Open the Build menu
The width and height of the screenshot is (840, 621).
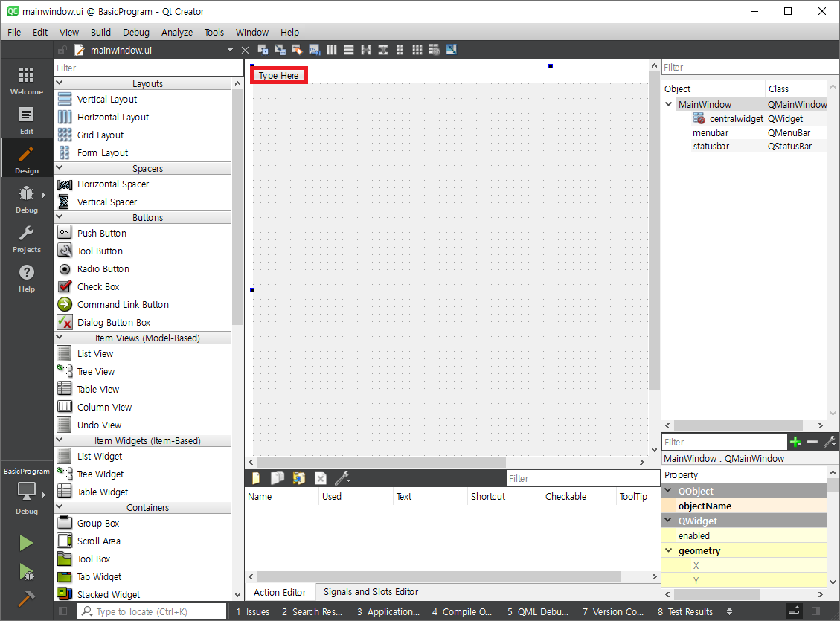[x=100, y=32]
